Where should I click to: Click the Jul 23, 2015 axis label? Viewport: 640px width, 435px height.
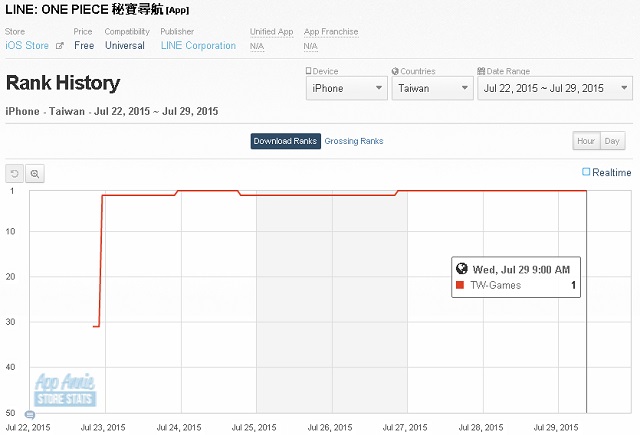coord(103,428)
